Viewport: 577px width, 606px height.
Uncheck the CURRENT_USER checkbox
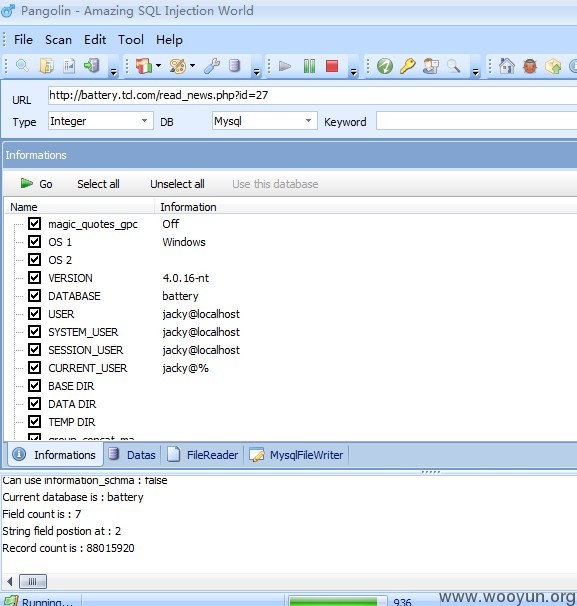pyautogui.click(x=34, y=367)
